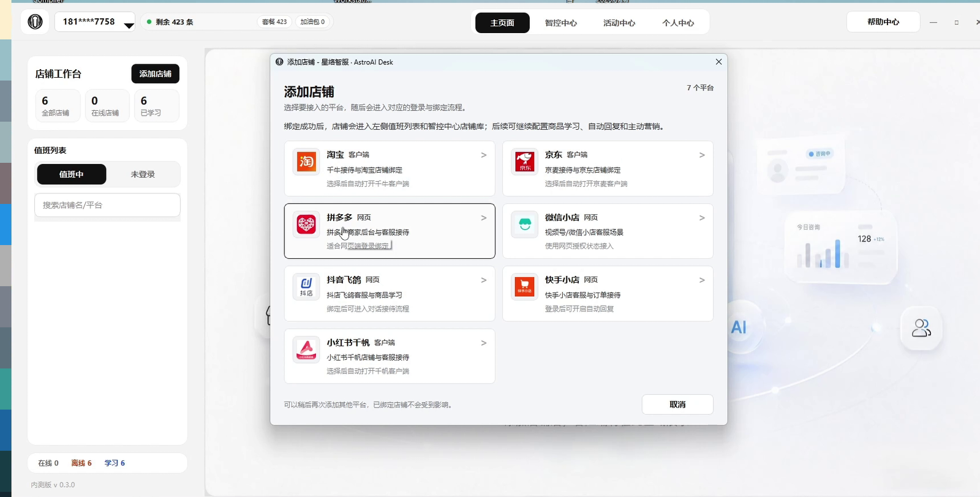Switch to the 智控中心 tab
Image resolution: width=980 pixels, height=497 pixels.
point(561,23)
